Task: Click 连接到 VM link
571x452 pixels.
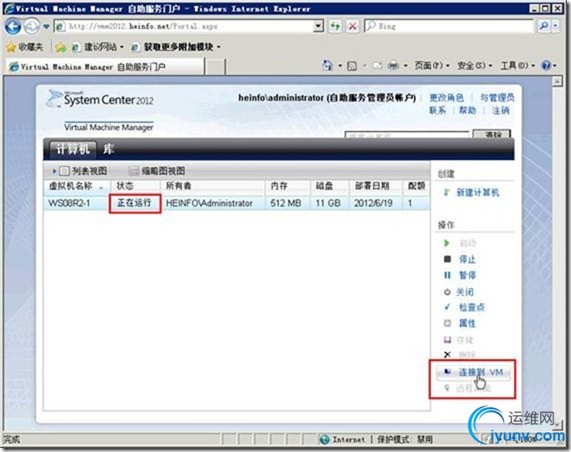Action: [x=481, y=372]
